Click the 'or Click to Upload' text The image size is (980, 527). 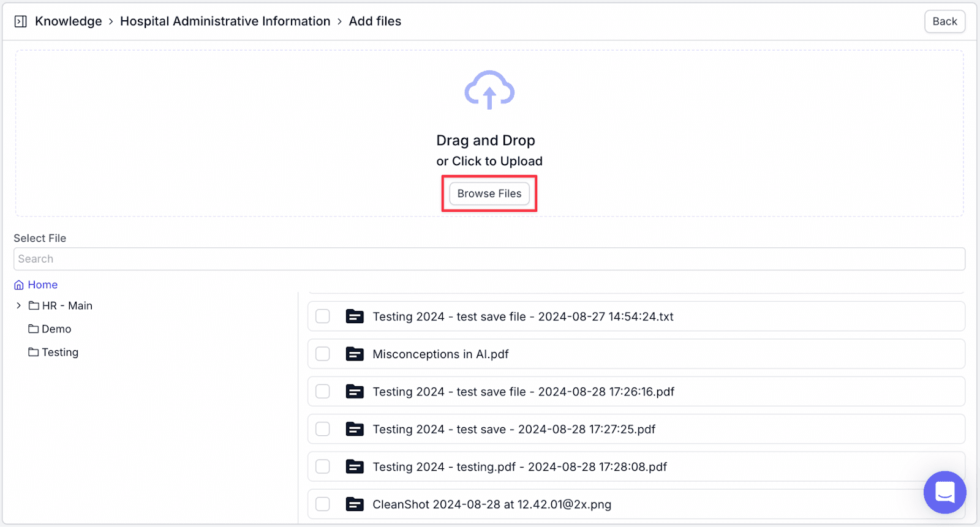click(489, 161)
